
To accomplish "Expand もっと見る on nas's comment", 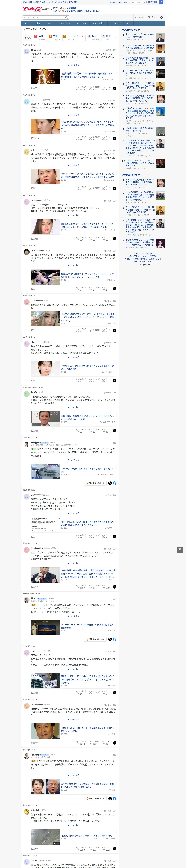I will 73,215.
